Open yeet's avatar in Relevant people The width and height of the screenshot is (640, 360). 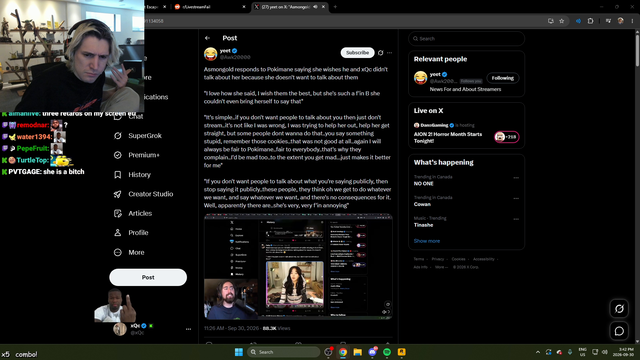[x=420, y=78]
